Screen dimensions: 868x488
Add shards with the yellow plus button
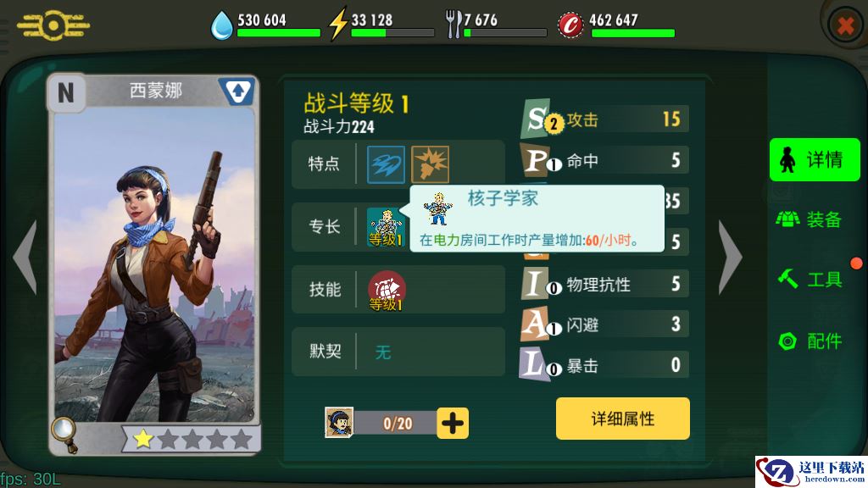[x=453, y=424]
